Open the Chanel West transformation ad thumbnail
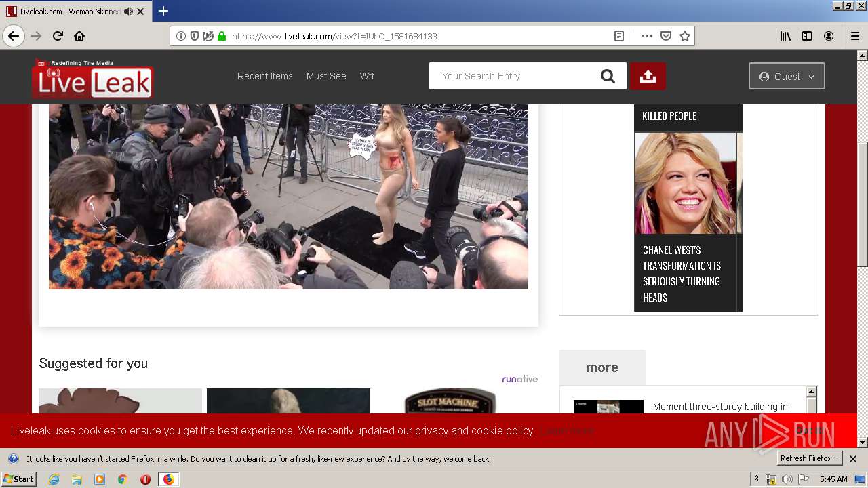868x488 pixels. click(x=685, y=183)
